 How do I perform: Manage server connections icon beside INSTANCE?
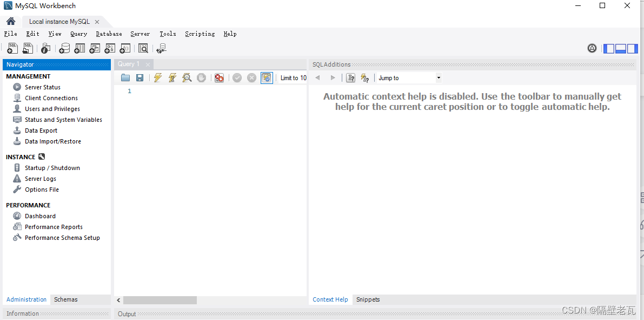tap(42, 156)
